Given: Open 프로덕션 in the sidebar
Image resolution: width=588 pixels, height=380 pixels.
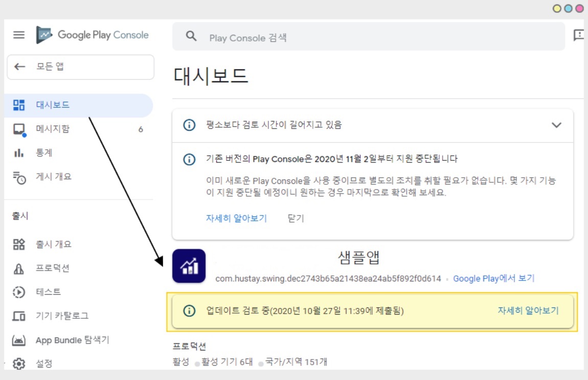Looking at the screenshot, I should click(79, 268).
